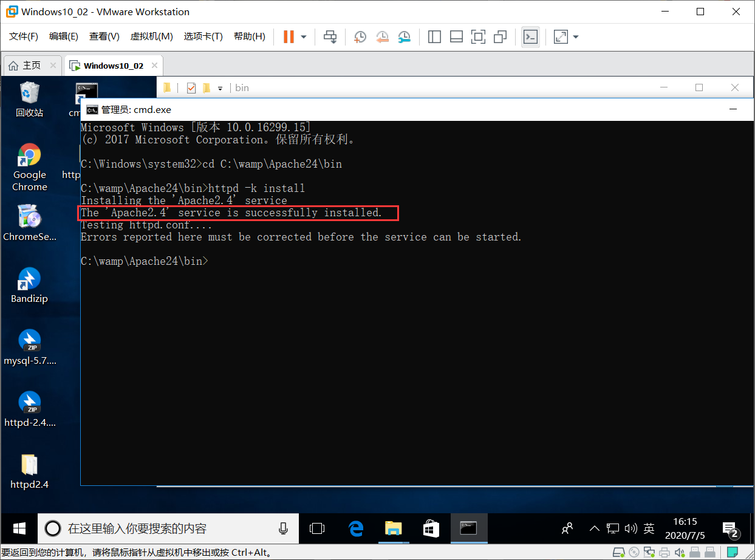Send Ctrl+Alt+Del to the guest OS

pos(330,36)
